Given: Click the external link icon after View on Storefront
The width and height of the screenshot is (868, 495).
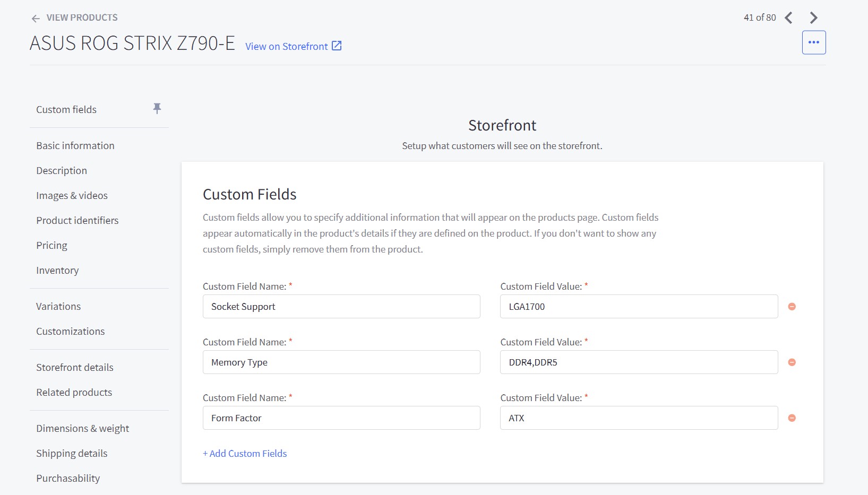Looking at the screenshot, I should [x=337, y=46].
